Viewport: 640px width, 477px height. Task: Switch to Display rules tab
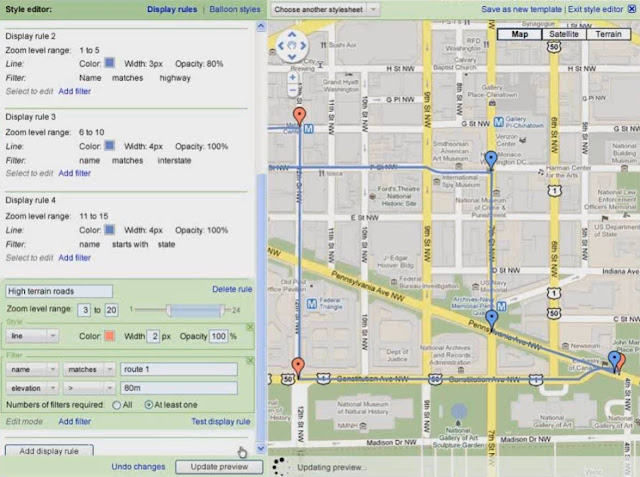point(172,9)
